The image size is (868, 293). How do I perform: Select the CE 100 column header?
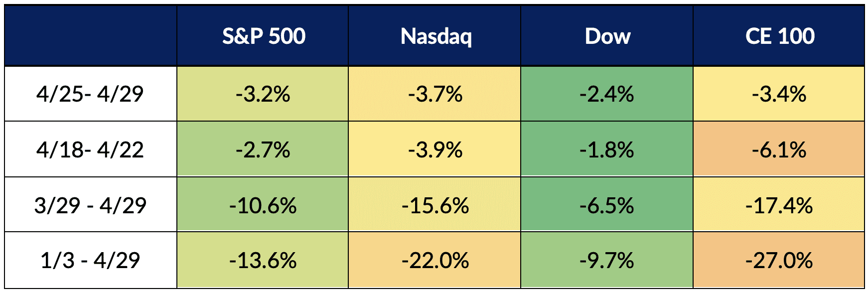click(x=779, y=36)
